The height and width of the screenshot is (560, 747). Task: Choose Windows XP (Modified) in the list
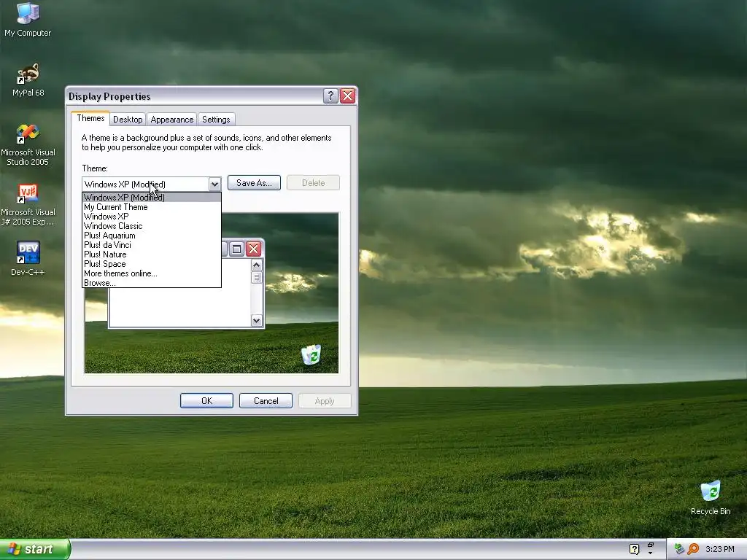click(152, 197)
